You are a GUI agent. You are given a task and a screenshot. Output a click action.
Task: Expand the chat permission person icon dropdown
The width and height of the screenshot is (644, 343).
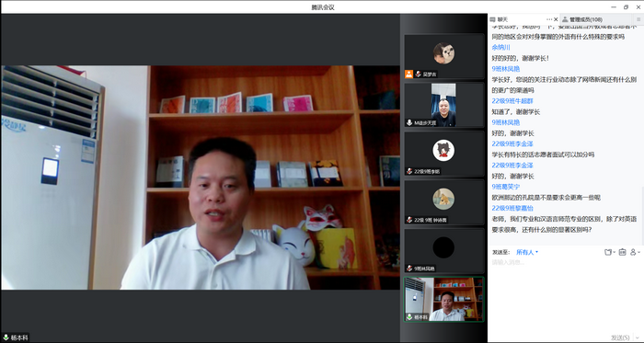(x=635, y=252)
